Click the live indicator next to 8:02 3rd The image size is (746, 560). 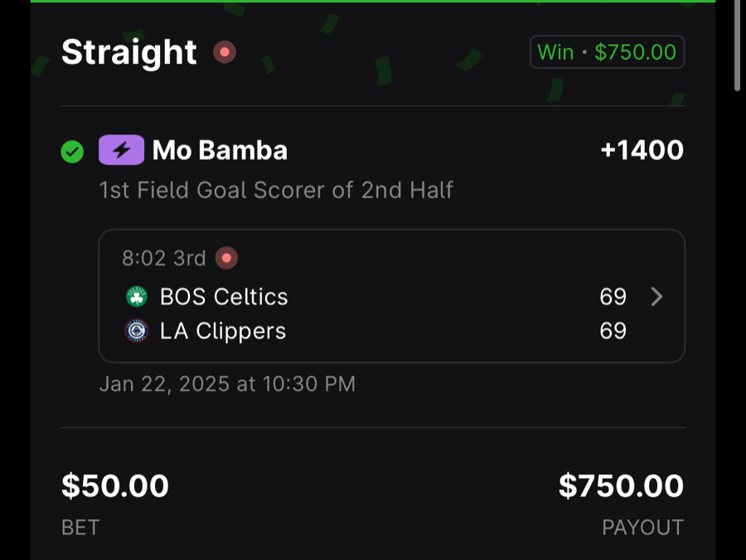(226, 258)
